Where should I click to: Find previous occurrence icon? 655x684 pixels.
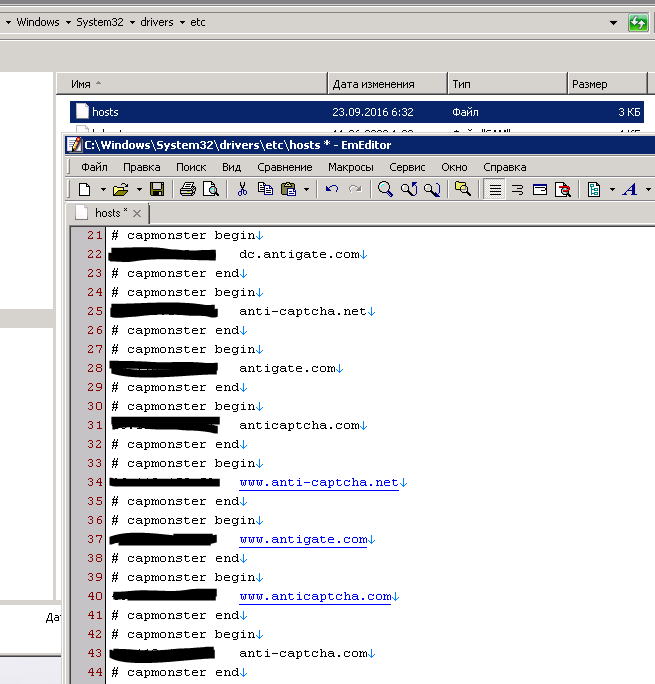[409, 190]
